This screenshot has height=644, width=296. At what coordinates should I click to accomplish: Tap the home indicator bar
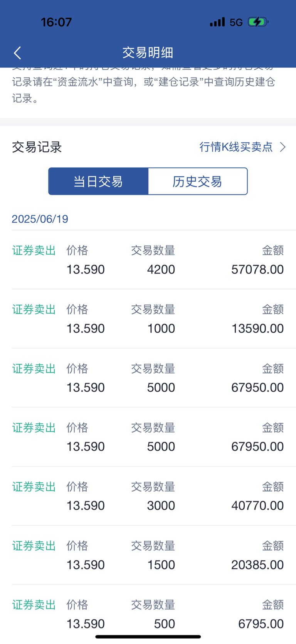148,637
